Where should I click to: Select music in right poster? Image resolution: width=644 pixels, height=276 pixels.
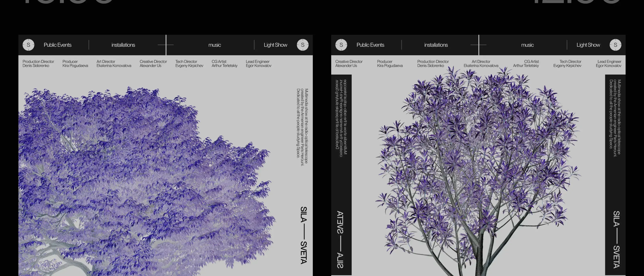coord(527,45)
